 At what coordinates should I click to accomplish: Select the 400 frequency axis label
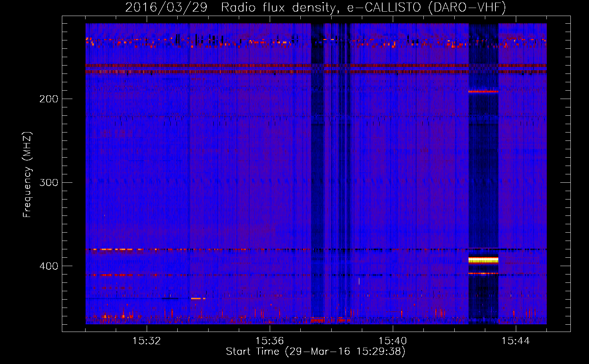(49, 266)
